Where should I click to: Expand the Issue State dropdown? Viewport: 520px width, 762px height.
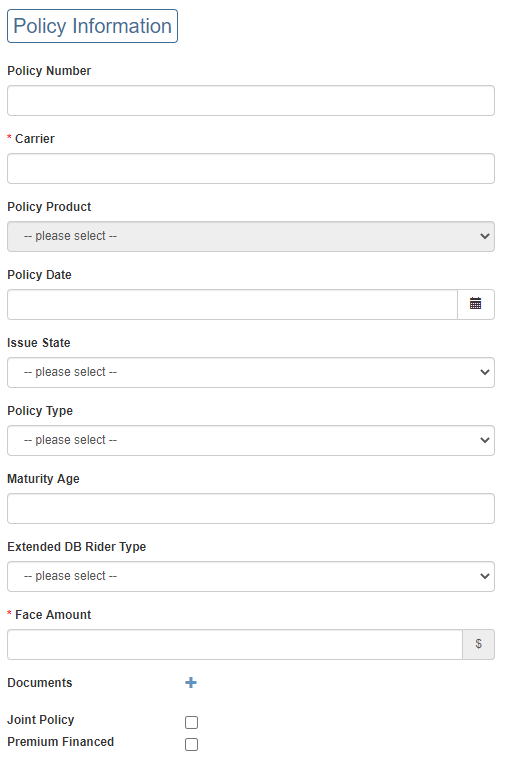coord(251,372)
